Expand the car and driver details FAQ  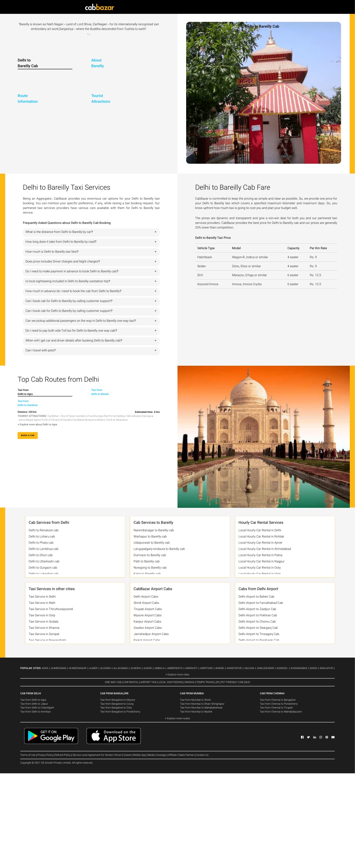pos(91,341)
